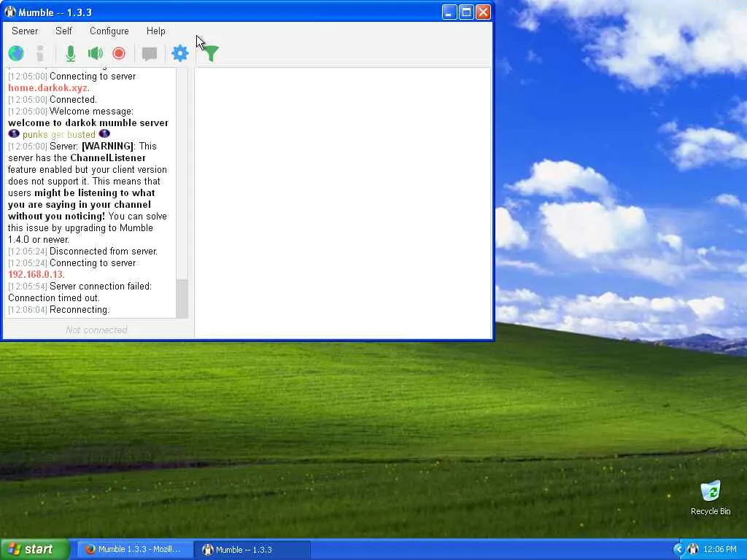Click the 12:06 PM taskbar clock
Viewport: 747px width, 560px height.
[x=720, y=550]
